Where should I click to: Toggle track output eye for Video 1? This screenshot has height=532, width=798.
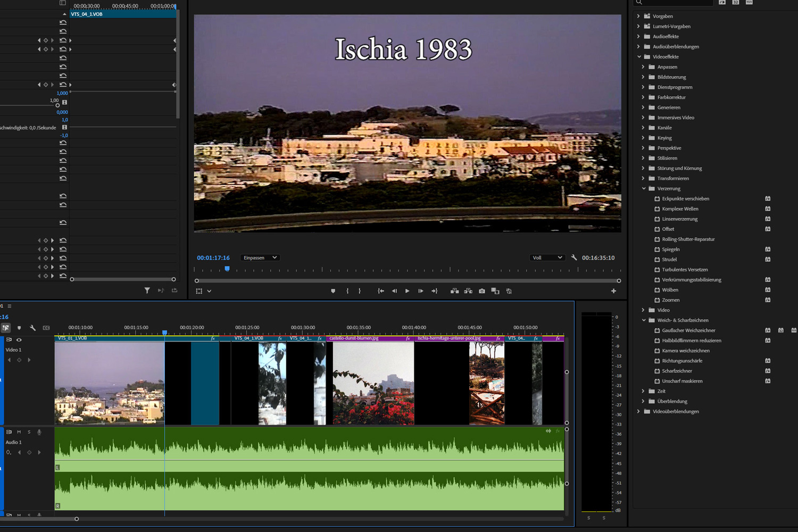(19, 339)
